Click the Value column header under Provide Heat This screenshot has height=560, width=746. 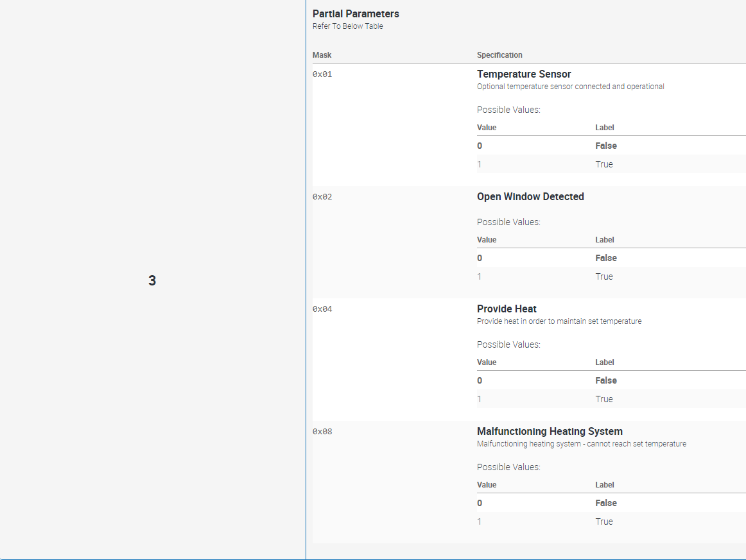(x=486, y=362)
